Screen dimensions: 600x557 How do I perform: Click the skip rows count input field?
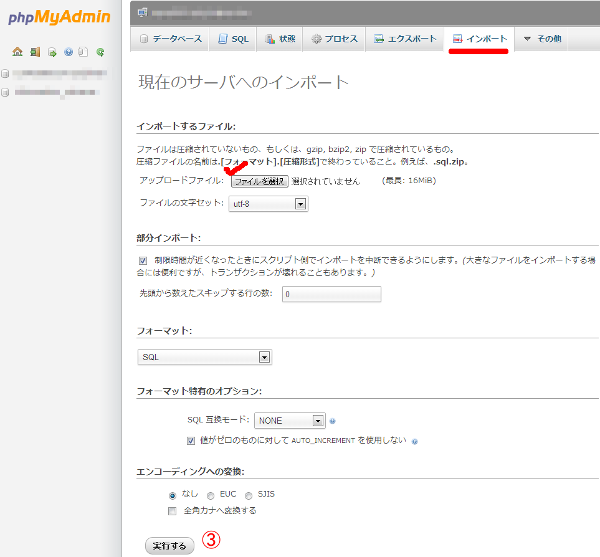click(331, 294)
